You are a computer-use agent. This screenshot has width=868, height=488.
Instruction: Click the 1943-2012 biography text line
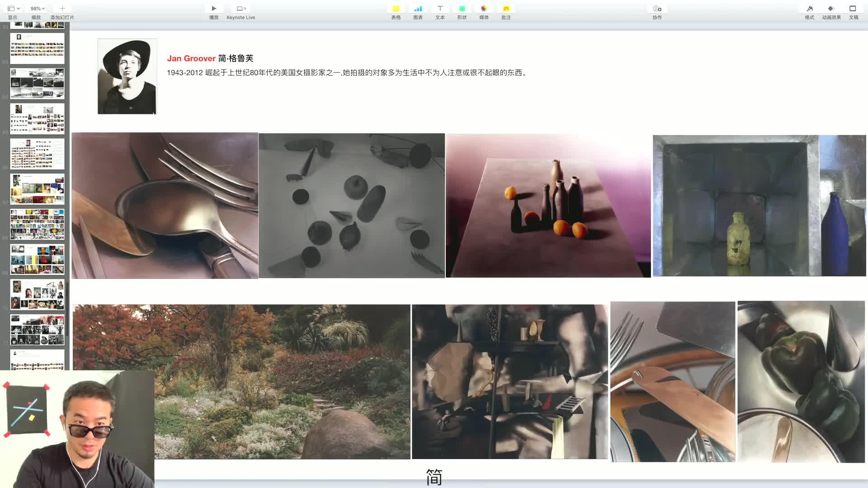[x=347, y=73]
